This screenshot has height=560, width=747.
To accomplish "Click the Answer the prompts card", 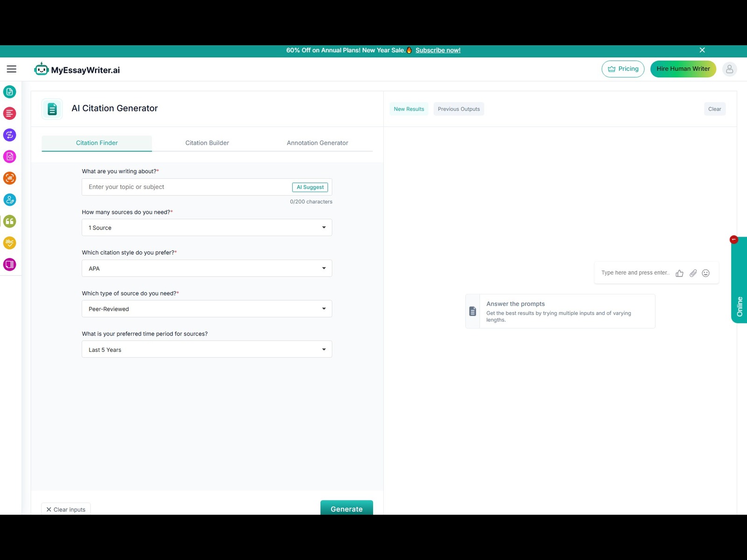I will 560,311.
